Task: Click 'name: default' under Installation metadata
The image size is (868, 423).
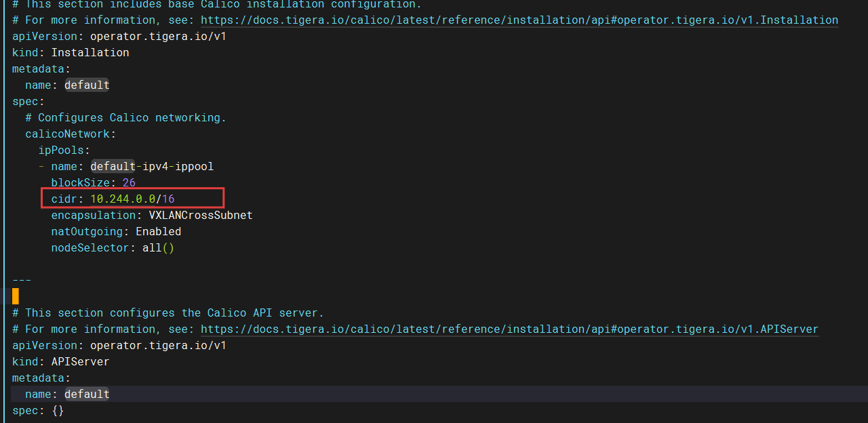Action: click(x=67, y=85)
